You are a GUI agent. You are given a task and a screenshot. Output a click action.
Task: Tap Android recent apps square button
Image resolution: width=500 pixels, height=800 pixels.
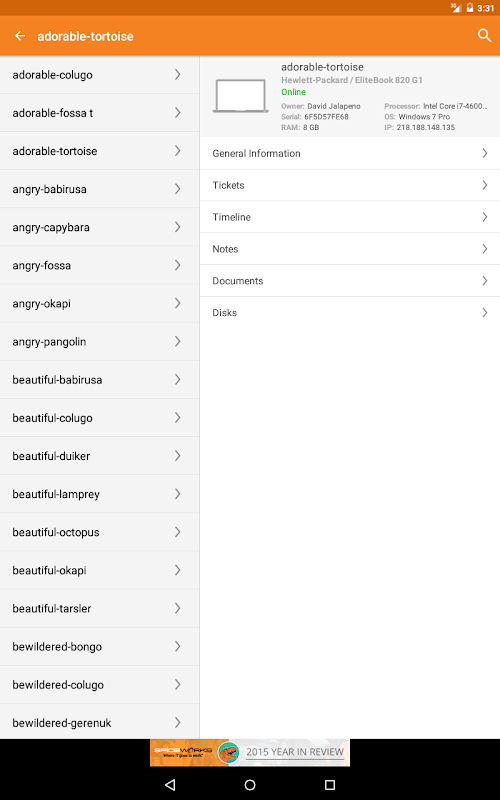click(330, 784)
